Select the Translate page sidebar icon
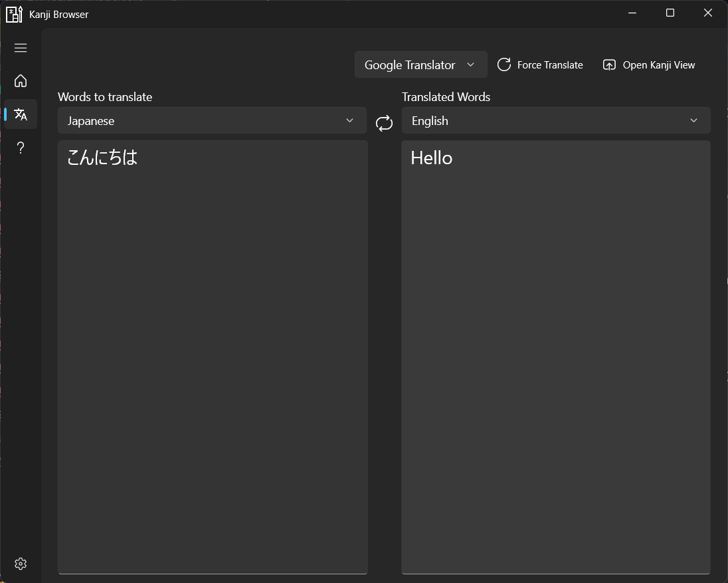728x583 pixels. 21,114
